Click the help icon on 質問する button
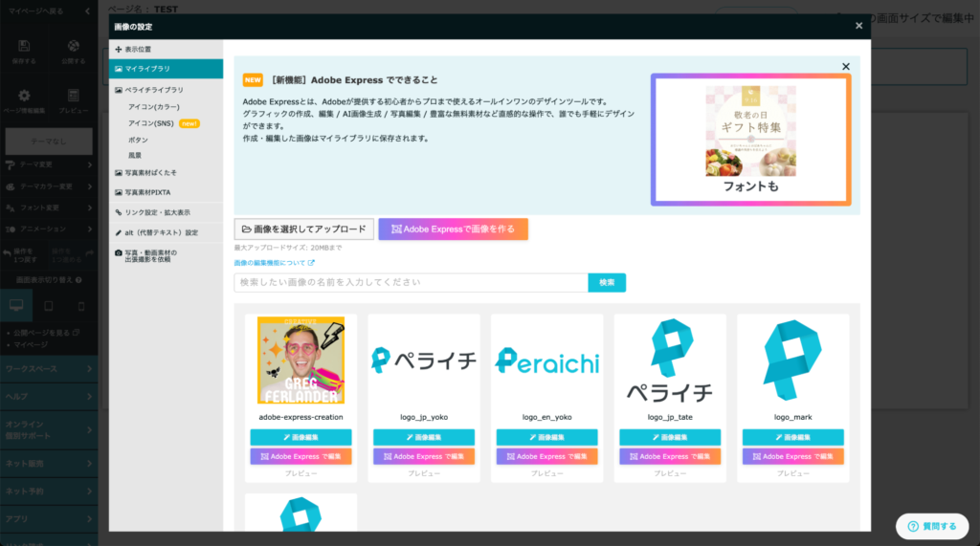 coord(913,526)
